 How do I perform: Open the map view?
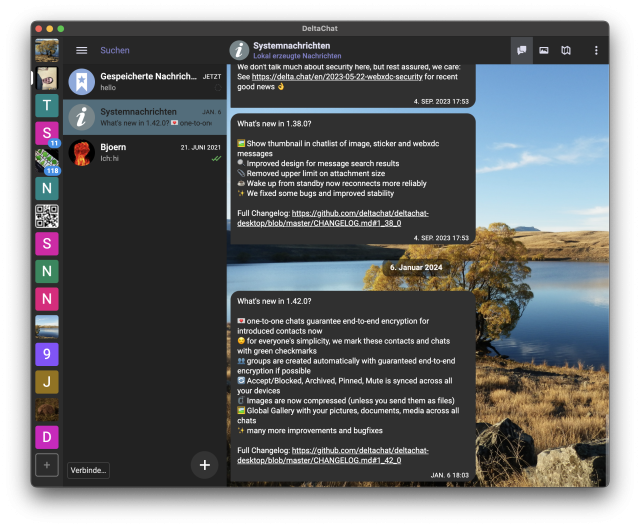[x=566, y=50]
